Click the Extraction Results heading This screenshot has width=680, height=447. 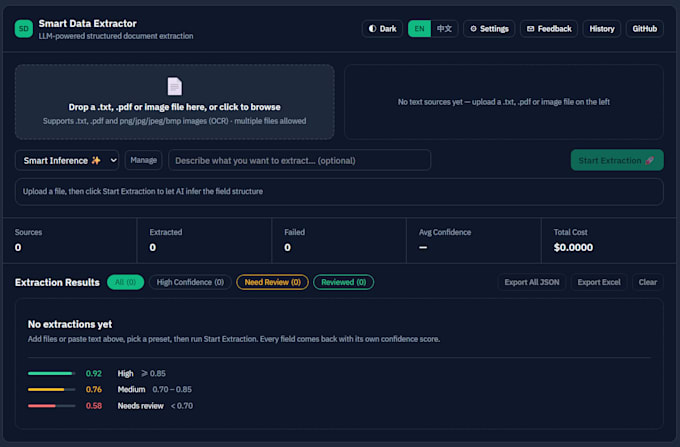pos(57,282)
